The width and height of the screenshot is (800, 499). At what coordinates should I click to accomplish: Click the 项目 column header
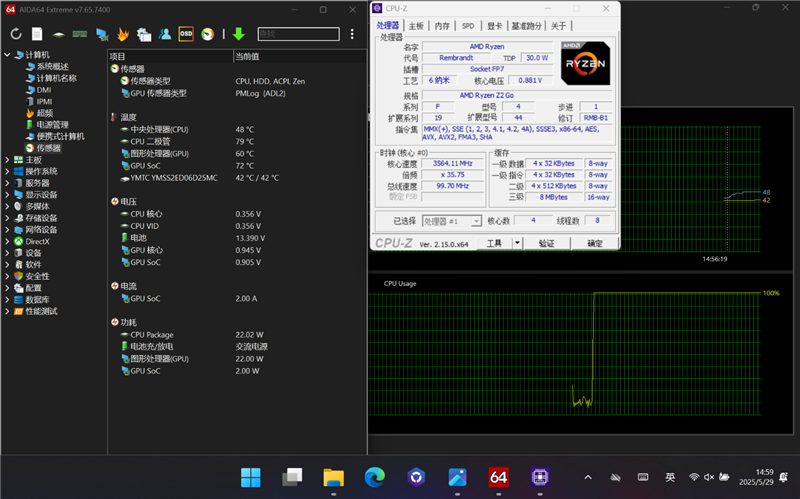click(x=170, y=56)
